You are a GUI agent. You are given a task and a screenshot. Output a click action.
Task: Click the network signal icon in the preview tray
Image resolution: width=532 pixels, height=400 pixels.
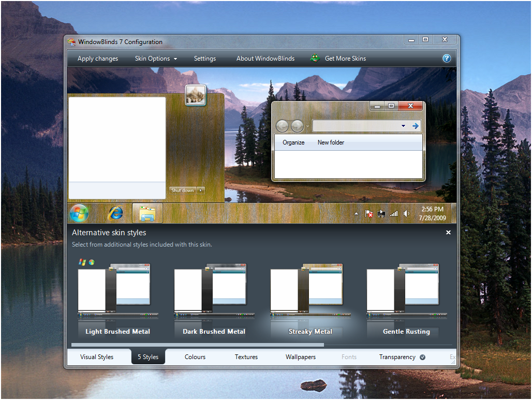393,213
